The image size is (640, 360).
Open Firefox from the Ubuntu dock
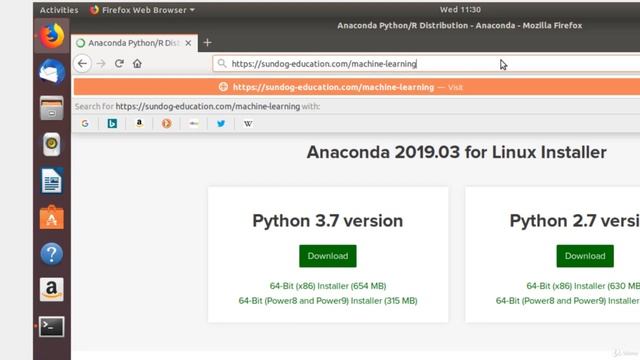click(52, 36)
